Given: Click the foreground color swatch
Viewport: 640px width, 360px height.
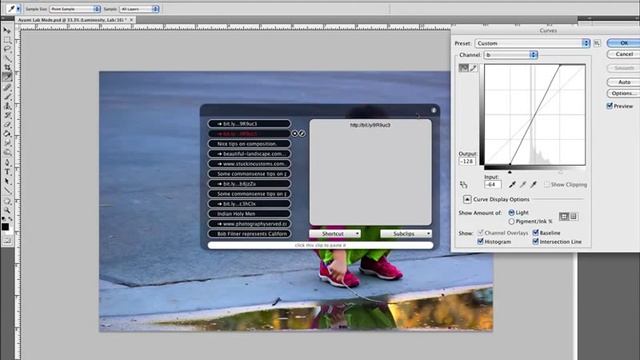Looking at the screenshot, I should pyautogui.click(x=5, y=227).
